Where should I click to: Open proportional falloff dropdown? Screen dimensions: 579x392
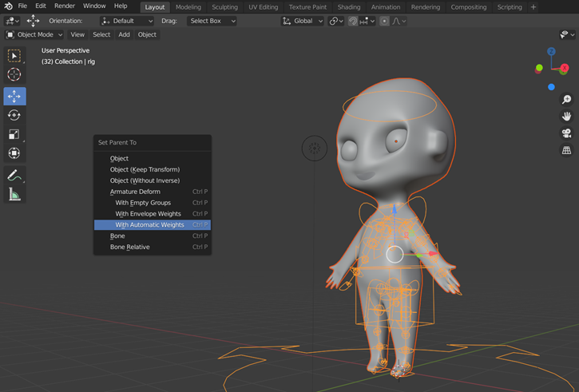pyautogui.click(x=399, y=21)
